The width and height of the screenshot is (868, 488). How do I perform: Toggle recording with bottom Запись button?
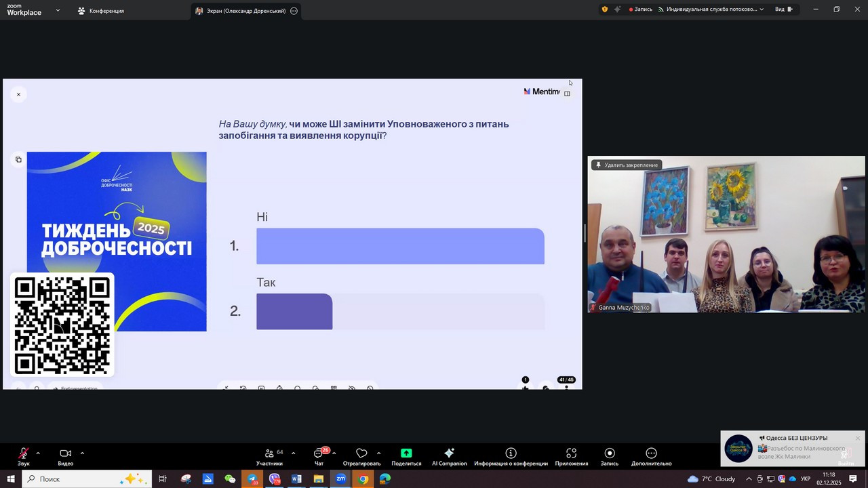610,457
